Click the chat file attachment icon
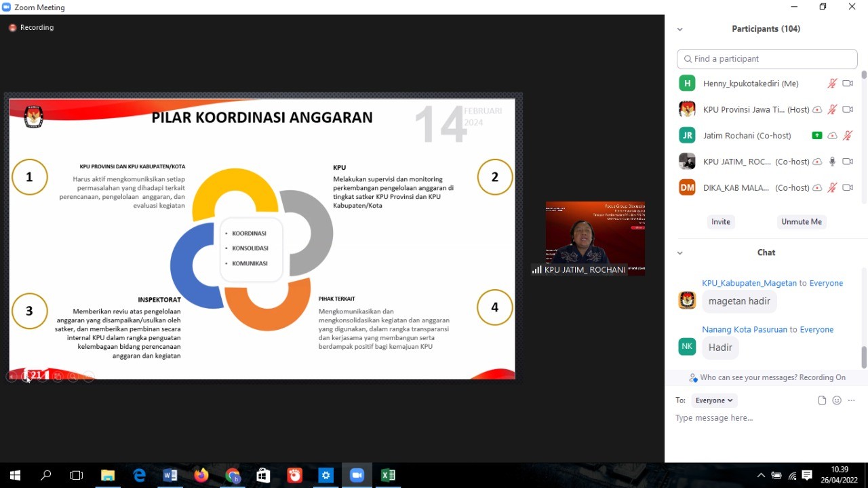 coord(822,400)
